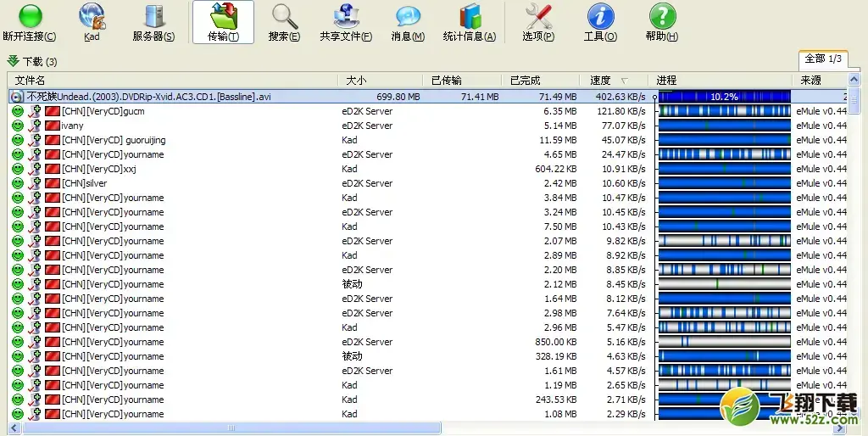Sort by Size (大小) column header

[381, 81]
